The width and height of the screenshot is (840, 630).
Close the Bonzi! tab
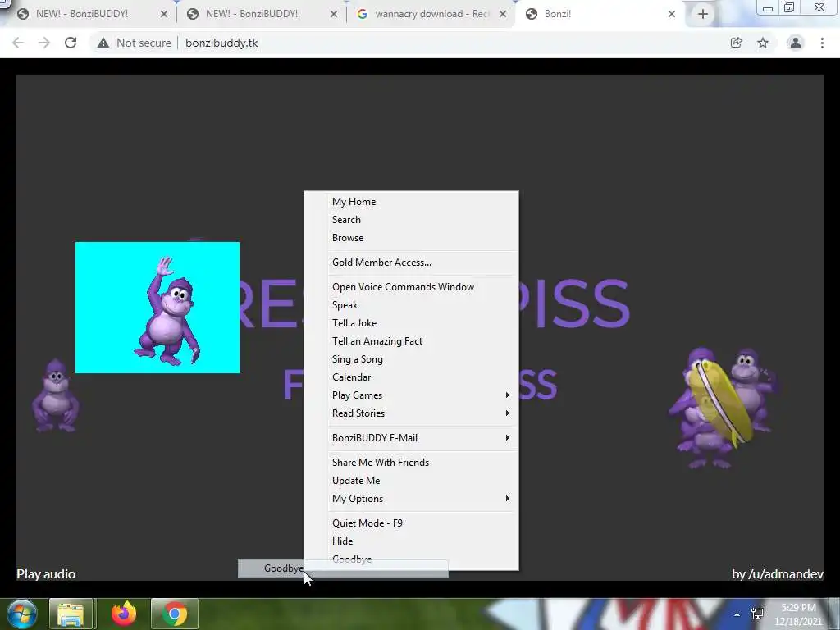[x=672, y=15]
